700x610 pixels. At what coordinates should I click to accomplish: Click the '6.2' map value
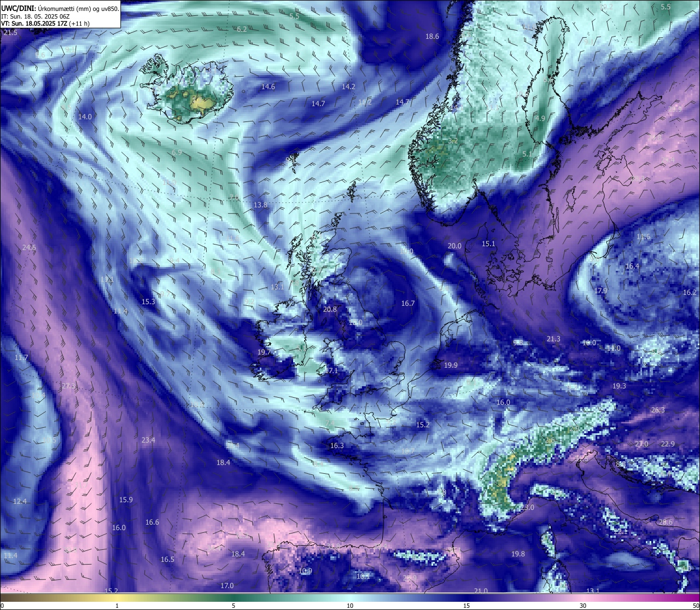(x=242, y=29)
